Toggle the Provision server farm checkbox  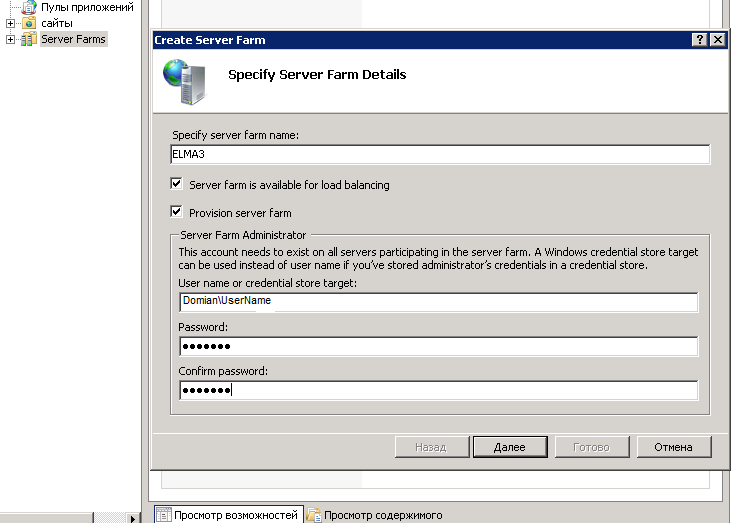[177, 212]
